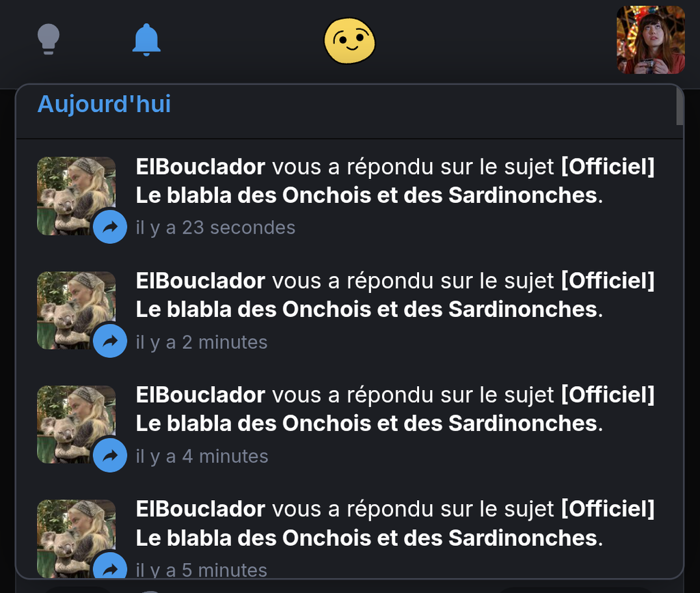Open ElBouclador's avatar in the 23 secondes notification

click(77, 195)
